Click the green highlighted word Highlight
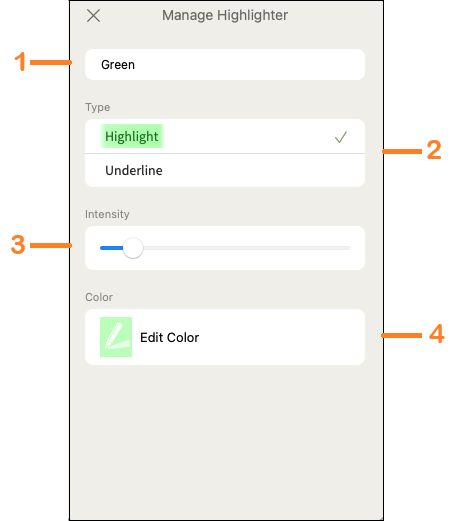The width and height of the screenshot is (455, 521). coord(132,136)
